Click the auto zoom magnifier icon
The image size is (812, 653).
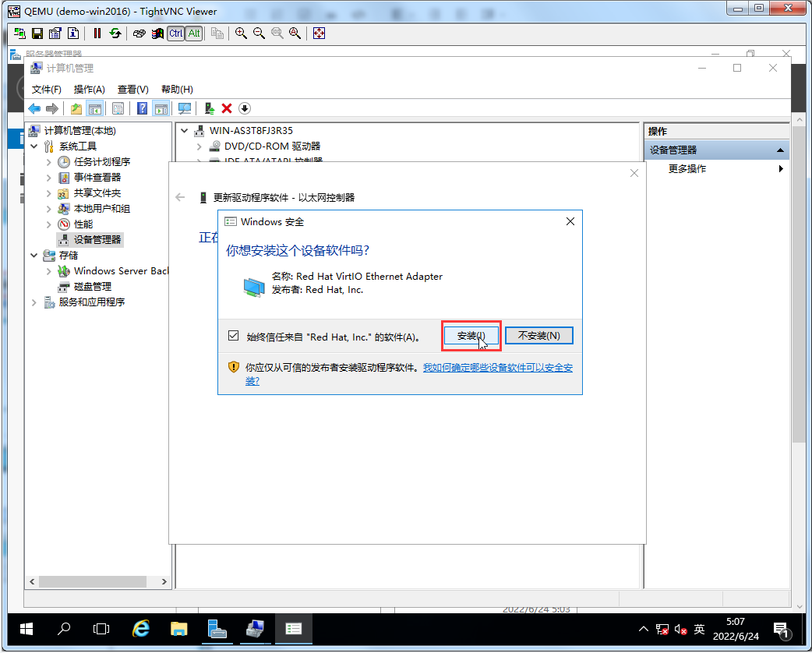click(295, 34)
